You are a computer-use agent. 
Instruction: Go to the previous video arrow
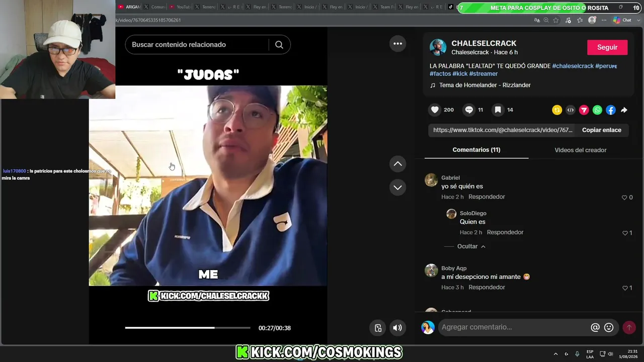coord(397,164)
